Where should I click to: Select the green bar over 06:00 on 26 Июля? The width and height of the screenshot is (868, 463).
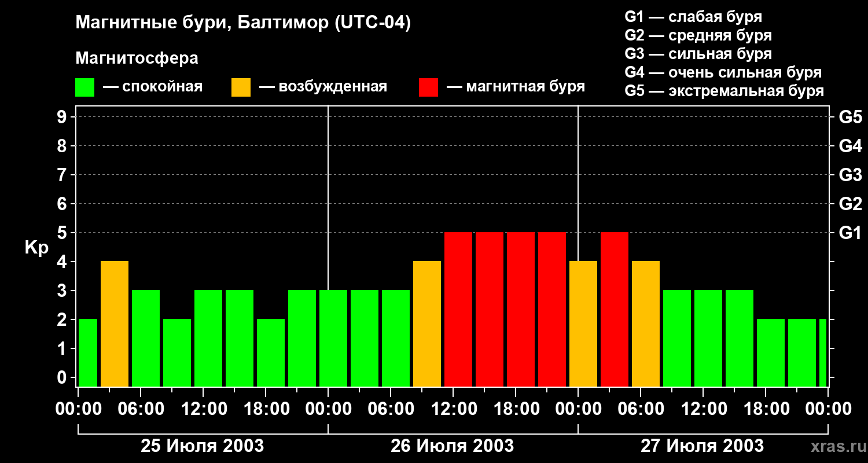tap(396, 339)
